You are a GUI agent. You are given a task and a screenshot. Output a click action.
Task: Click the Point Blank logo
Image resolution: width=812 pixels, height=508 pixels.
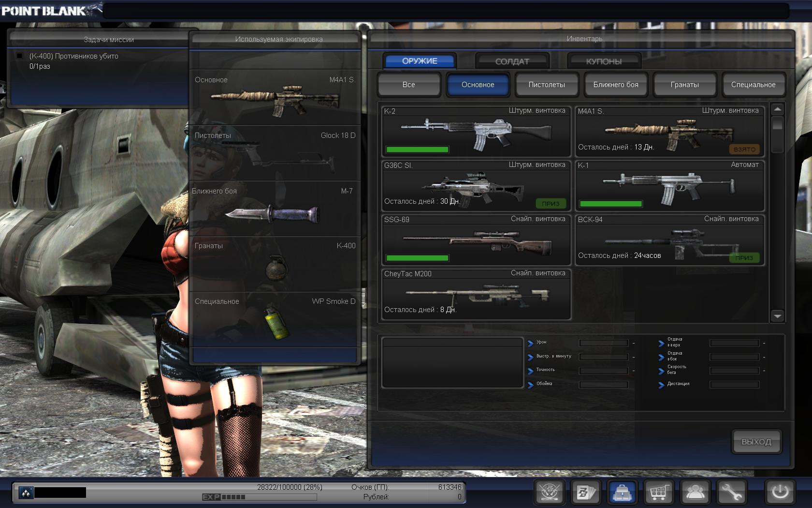pos(51,10)
